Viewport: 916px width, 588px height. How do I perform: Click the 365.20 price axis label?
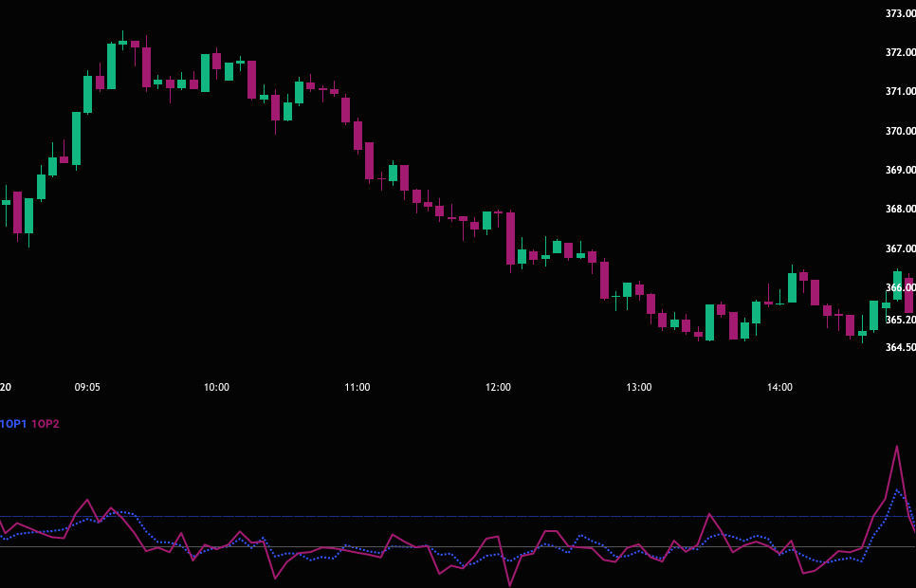pyautogui.click(x=899, y=320)
